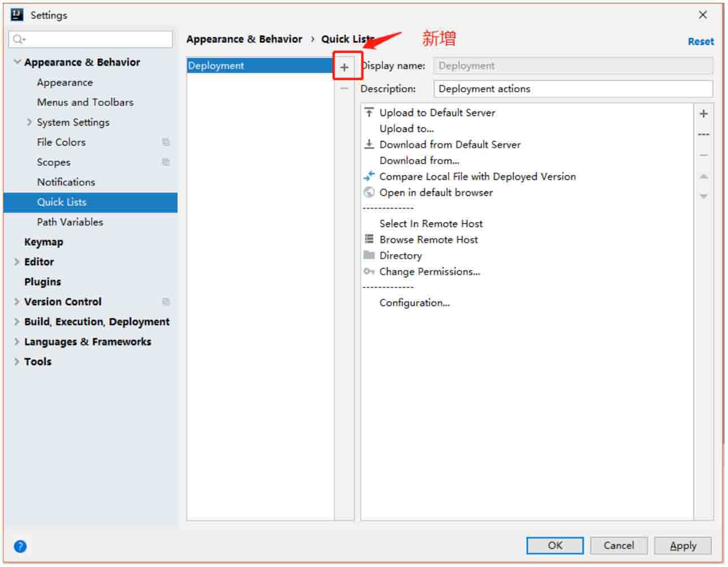Image resolution: width=728 pixels, height=567 pixels.
Task: Expand the Tools settings group
Action: (17, 362)
